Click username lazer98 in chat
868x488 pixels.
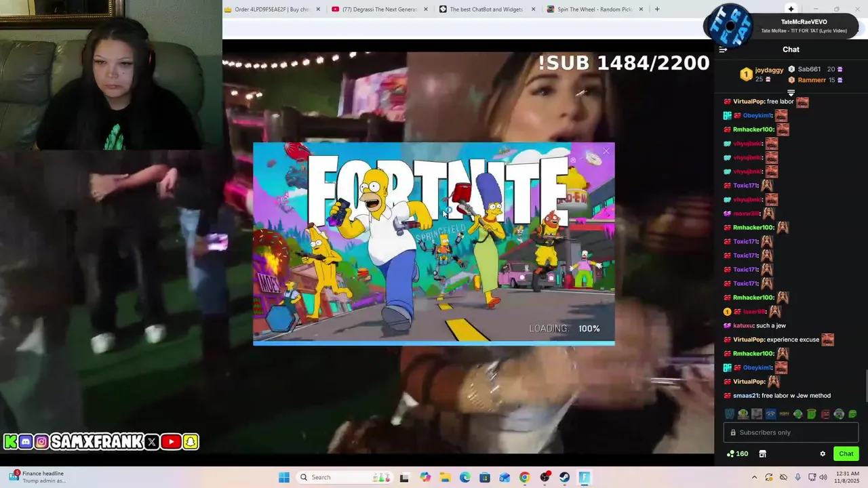click(754, 312)
